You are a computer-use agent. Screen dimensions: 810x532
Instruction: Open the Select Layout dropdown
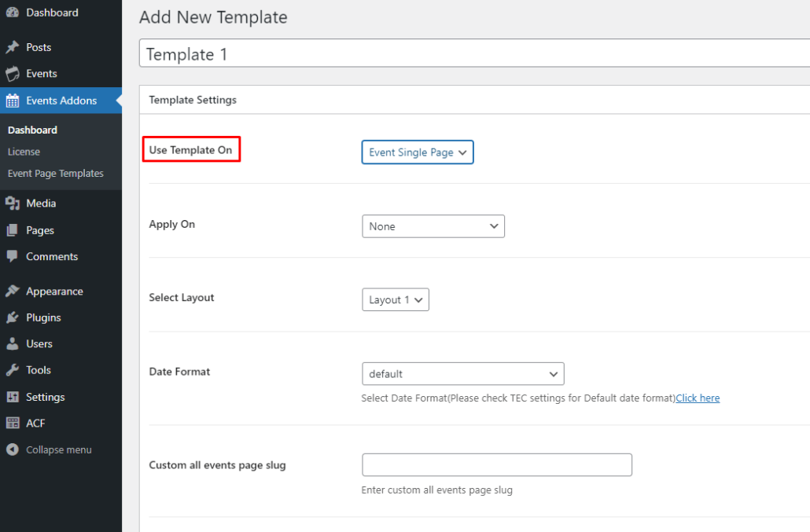[x=396, y=300]
